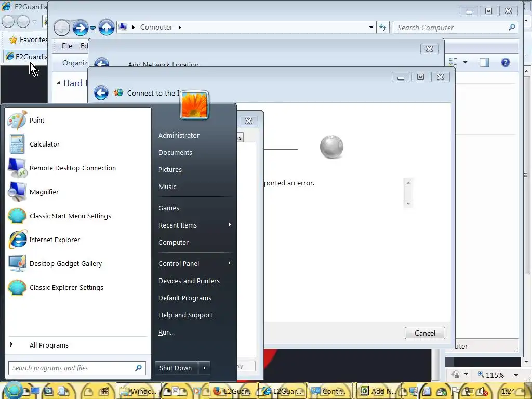Open Desktop Gadget Gallery
532x399 pixels.
coord(78,263)
